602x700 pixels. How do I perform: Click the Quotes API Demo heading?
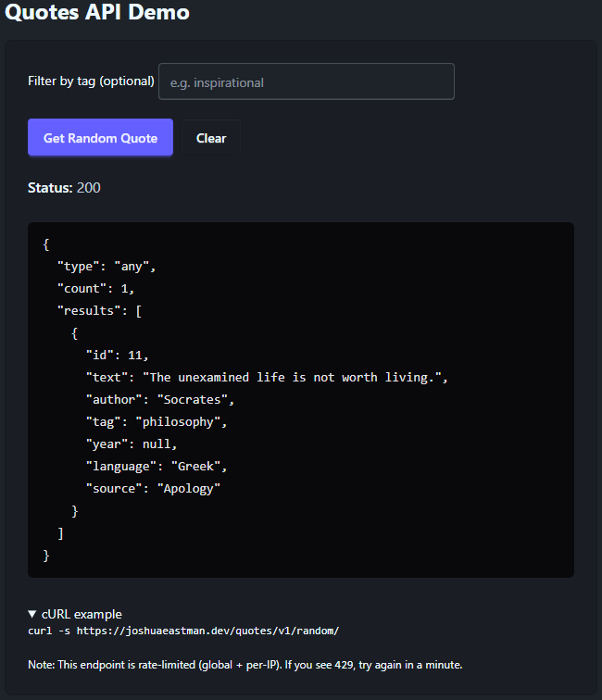(x=97, y=13)
